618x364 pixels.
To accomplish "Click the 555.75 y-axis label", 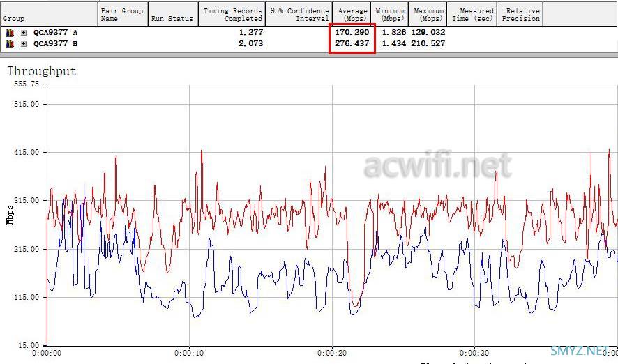I will point(27,84).
